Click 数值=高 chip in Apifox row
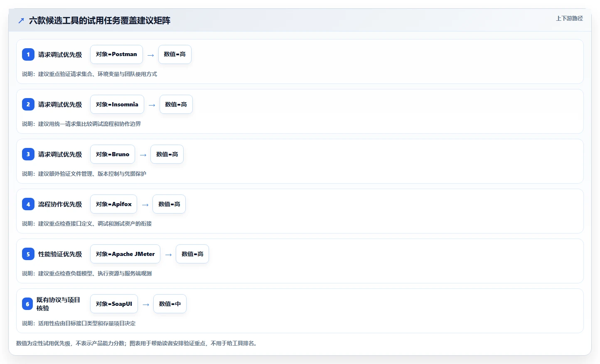 (169, 204)
